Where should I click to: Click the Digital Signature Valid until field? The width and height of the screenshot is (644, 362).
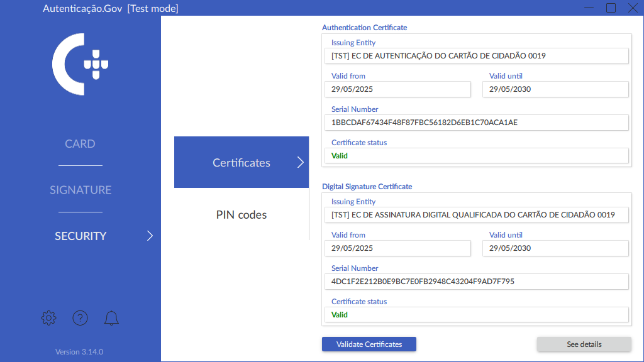coord(555,248)
